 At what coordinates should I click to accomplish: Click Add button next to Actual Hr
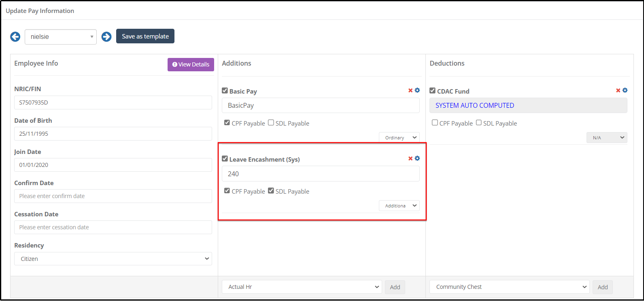point(395,287)
